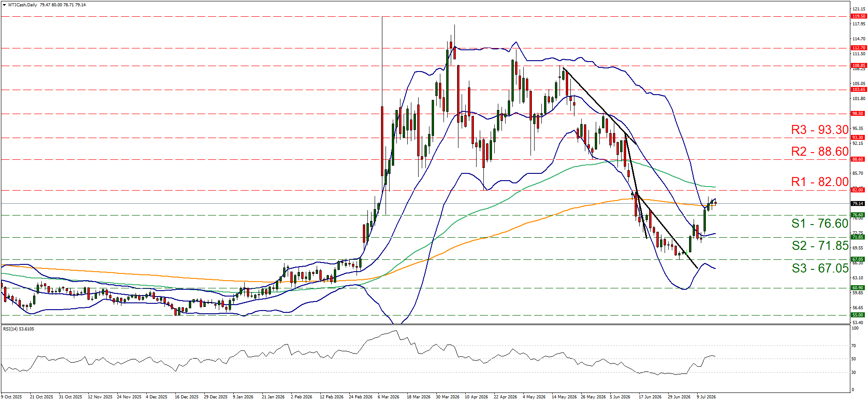Viewport: 868px width, 402px height.
Task: Click the 6 Mar 2026 date label
Action: pos(389,397)
